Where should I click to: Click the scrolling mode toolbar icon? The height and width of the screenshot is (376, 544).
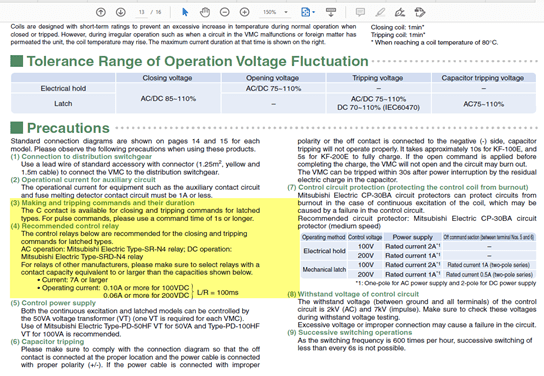point(331,12)
